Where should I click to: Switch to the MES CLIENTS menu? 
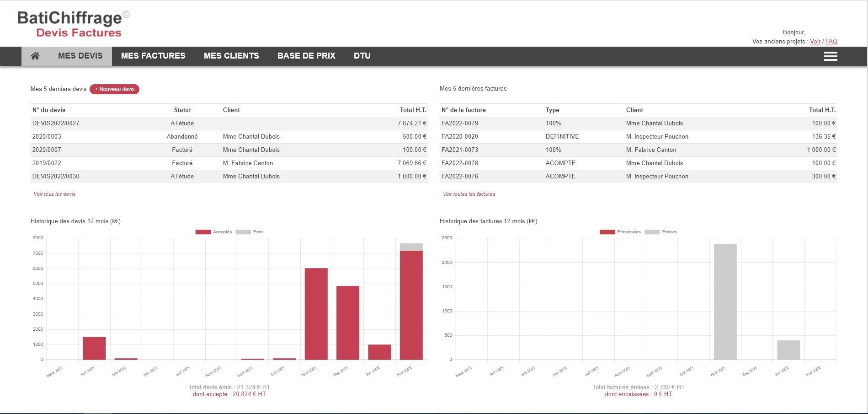231,56
